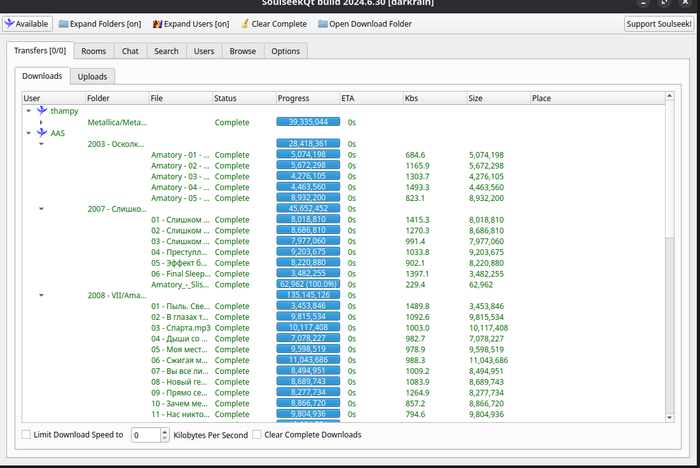700x468 pixels.
Task: Select the Downloads sub-tab
Action: [x=42, y=76]
